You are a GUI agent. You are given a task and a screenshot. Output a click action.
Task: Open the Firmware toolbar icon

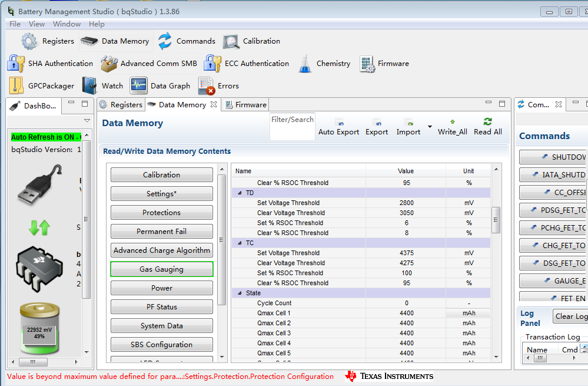[x=367, y=64]
